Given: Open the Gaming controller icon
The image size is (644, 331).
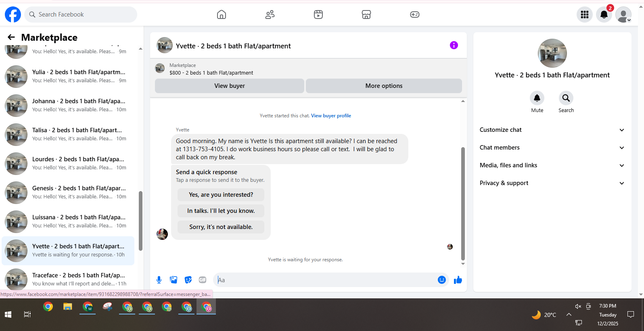Looking at the screenshot, I should pos(415,15).
